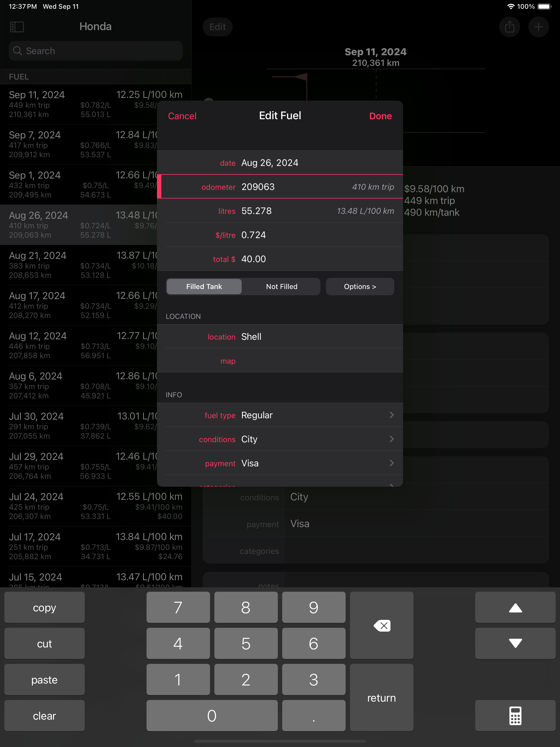Tap the return key
The height and width of the screenshot is (747, 560).
click(381, 697)
